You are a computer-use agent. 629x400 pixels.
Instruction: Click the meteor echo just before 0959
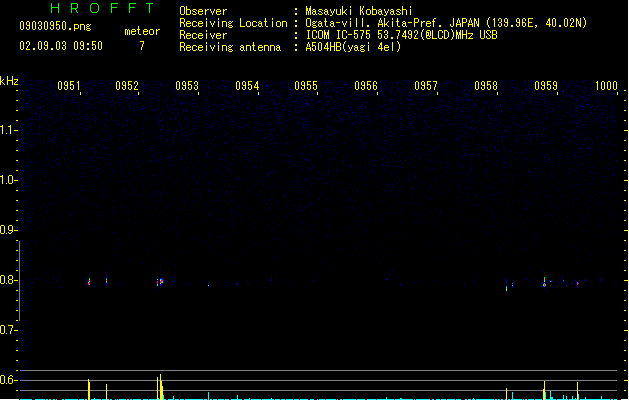[544, 283]
